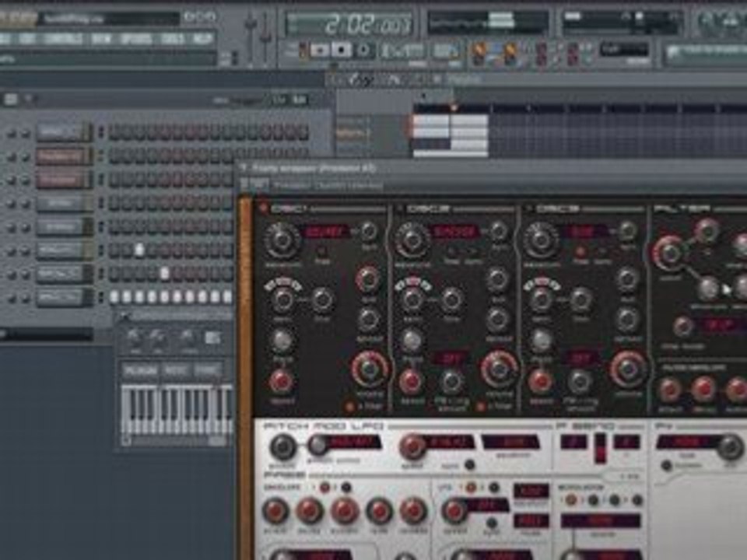Click the pitch bend vertical slider in P BEND
The width and height of the screenshot is (747, 560).
(x=600, y=448)
